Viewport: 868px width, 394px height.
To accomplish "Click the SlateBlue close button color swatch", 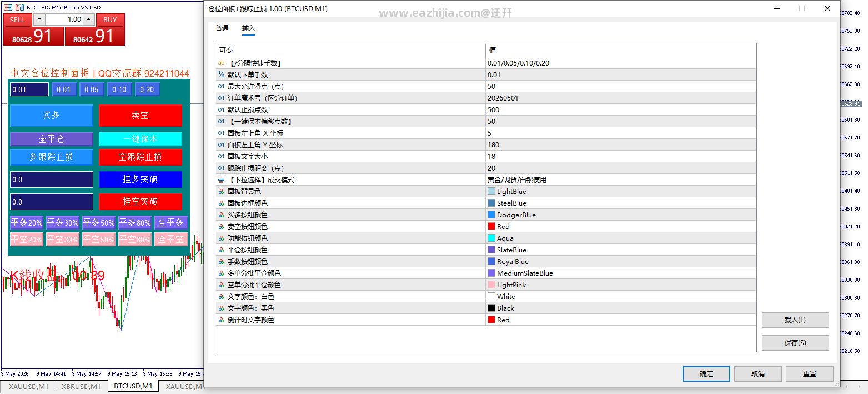I will (x=491, y=250).
